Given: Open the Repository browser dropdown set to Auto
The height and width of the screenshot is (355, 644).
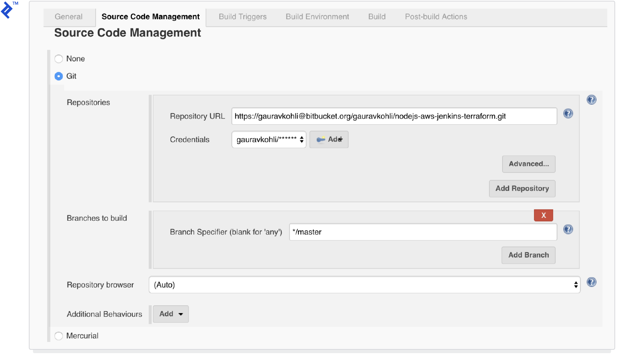Looking at the screenshot, I should pos(363,285).
